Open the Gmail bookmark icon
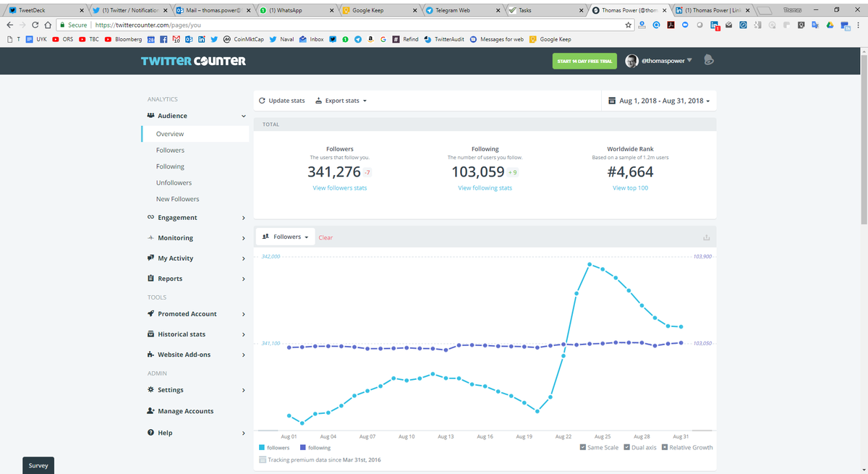The height and width of the screenshot is (474, 868). (x=175, y=39)
